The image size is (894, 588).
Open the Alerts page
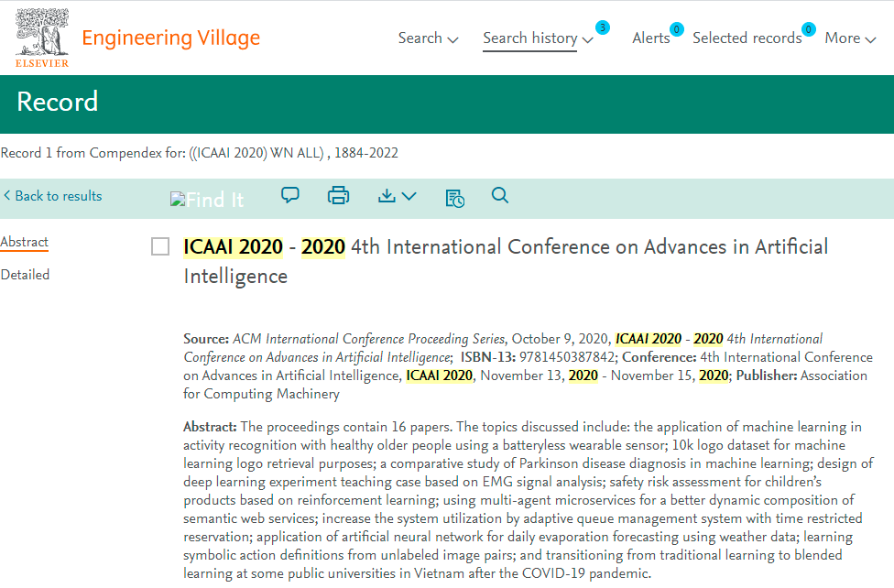point(650,38)
